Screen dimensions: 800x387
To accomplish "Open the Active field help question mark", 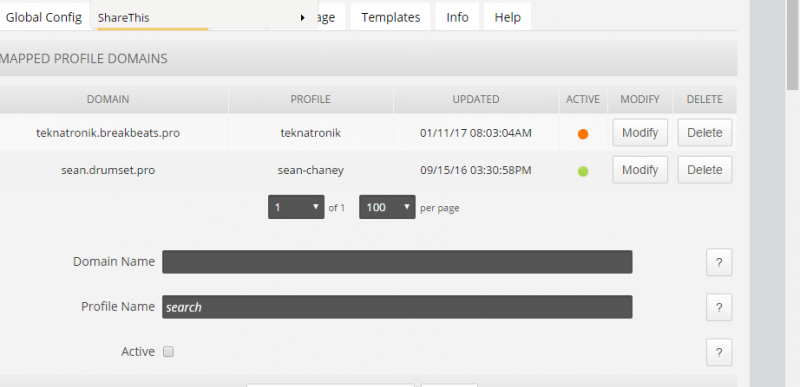I will click(719, 352).
